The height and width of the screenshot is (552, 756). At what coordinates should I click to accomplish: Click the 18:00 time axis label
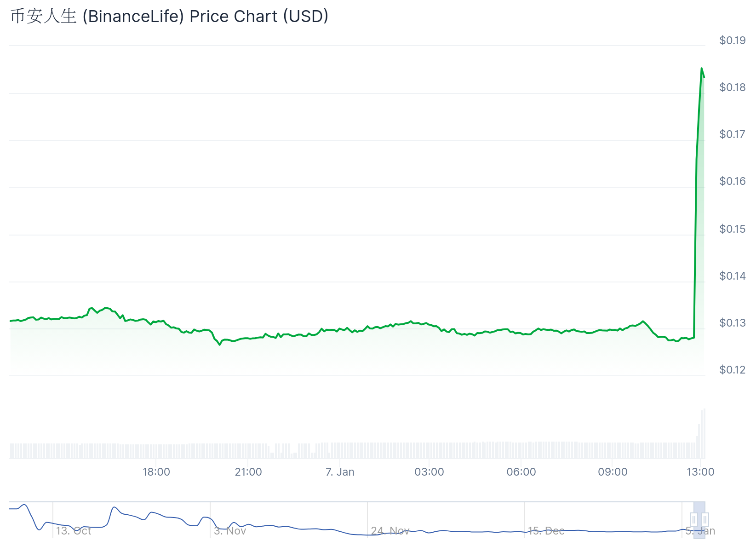[x=156, y=472]
